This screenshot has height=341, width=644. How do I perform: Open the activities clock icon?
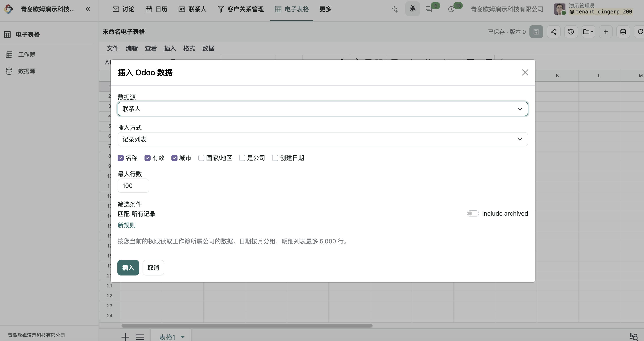pos(451,9)
